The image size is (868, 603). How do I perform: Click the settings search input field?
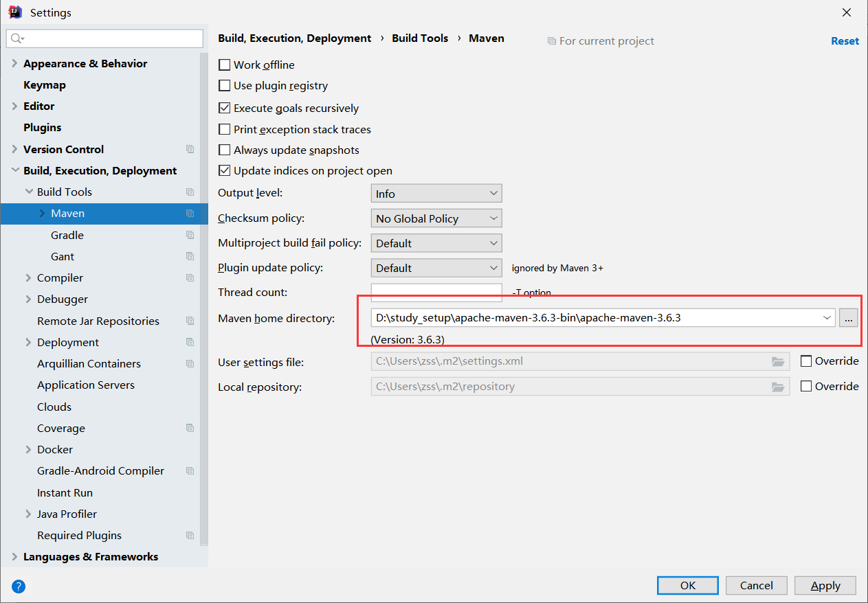tap(104, 38)
